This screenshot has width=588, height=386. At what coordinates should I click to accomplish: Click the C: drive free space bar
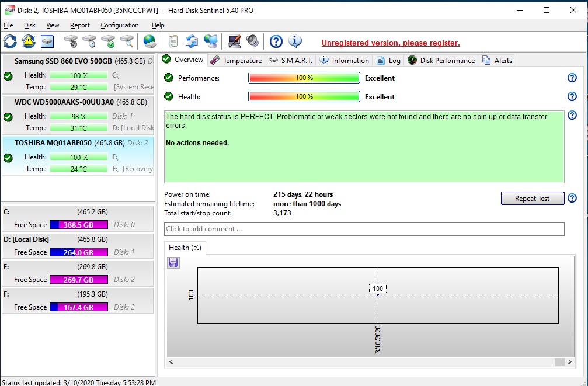pyautogui.click(x=79, y=225)
